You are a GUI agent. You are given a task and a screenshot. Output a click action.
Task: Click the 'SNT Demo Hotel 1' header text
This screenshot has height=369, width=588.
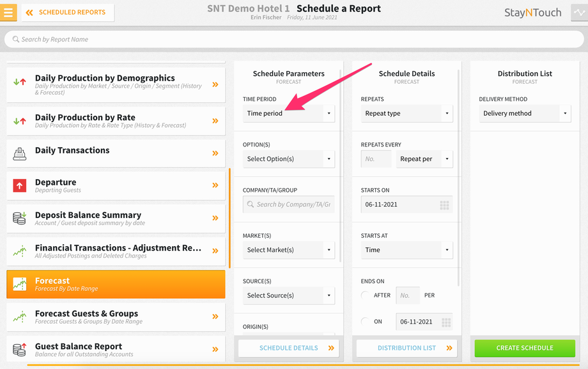[248, 9]
